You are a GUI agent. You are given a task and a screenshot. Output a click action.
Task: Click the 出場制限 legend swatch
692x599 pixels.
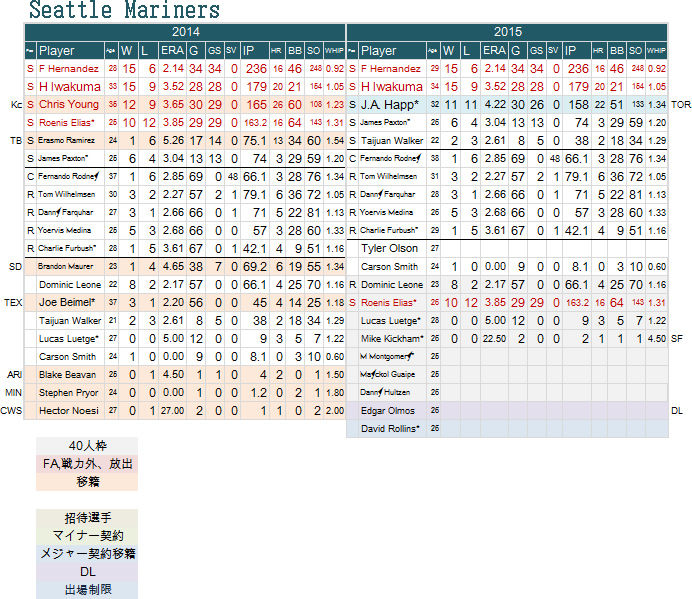pyautogui.click(x=87, y=590)
